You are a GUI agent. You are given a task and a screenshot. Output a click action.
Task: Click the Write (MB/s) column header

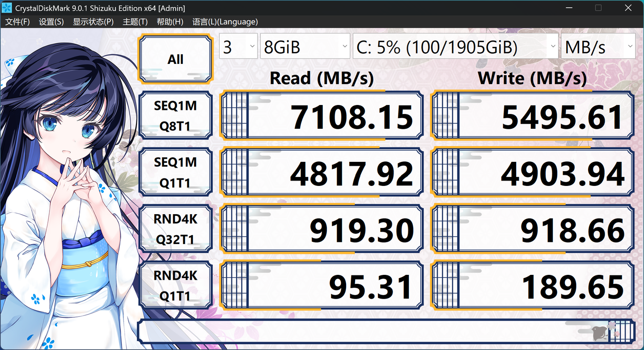[x=532, y=78]
